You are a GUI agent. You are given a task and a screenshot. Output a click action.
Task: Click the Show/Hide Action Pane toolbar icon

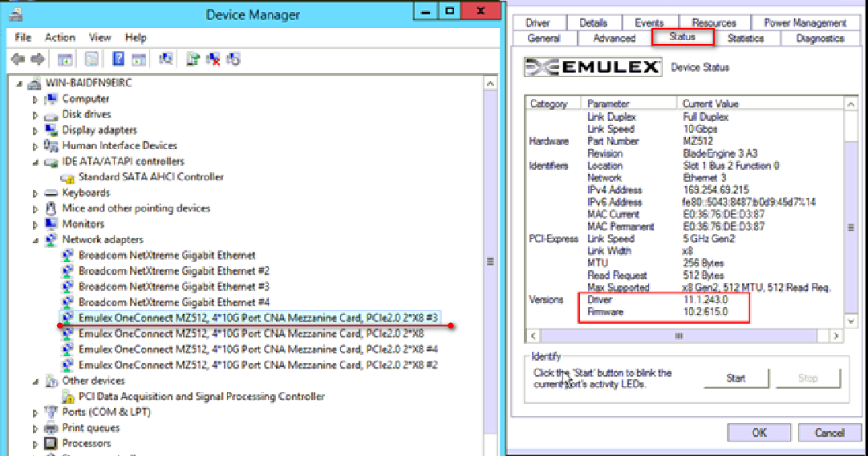[x=139, y=59]
